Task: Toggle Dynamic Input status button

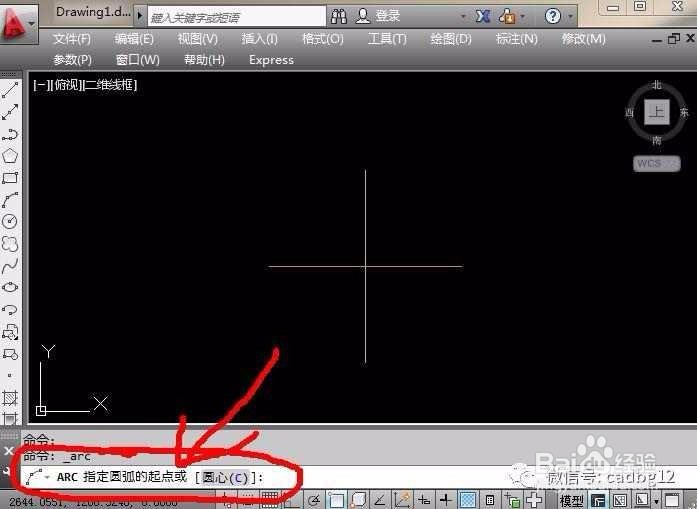Action: click(x=425, y=501)
